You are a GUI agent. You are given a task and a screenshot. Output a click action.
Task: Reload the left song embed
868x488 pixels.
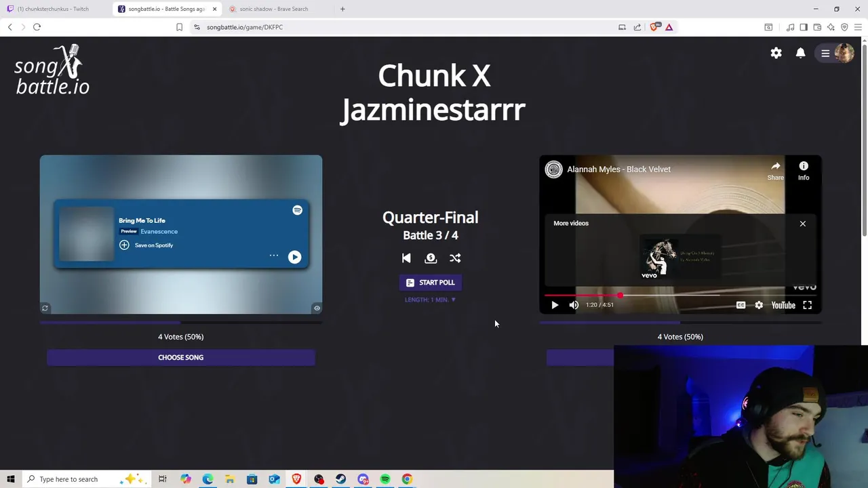coord(45,308)
